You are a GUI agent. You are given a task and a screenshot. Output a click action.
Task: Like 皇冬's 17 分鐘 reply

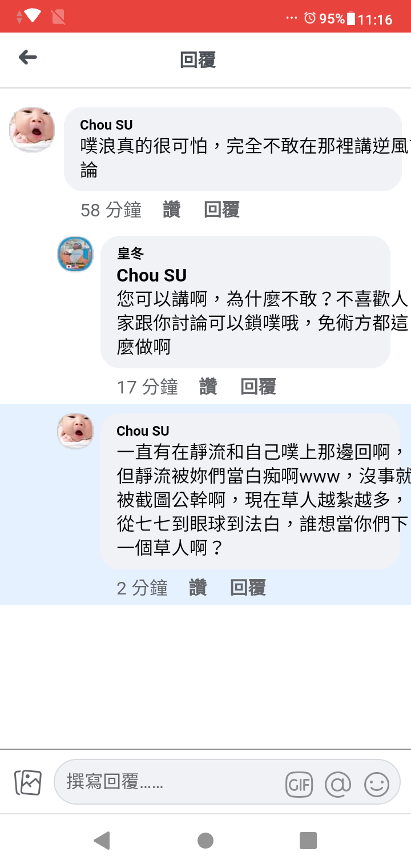point(208,387)
